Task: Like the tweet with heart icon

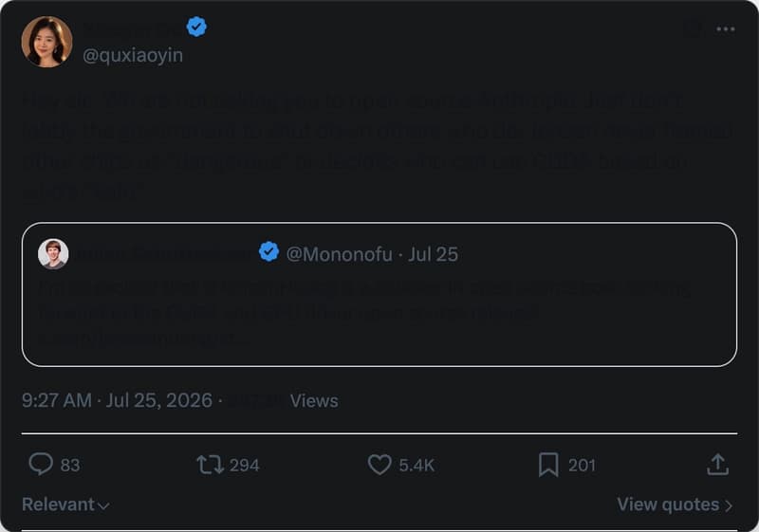Action: 379,465
